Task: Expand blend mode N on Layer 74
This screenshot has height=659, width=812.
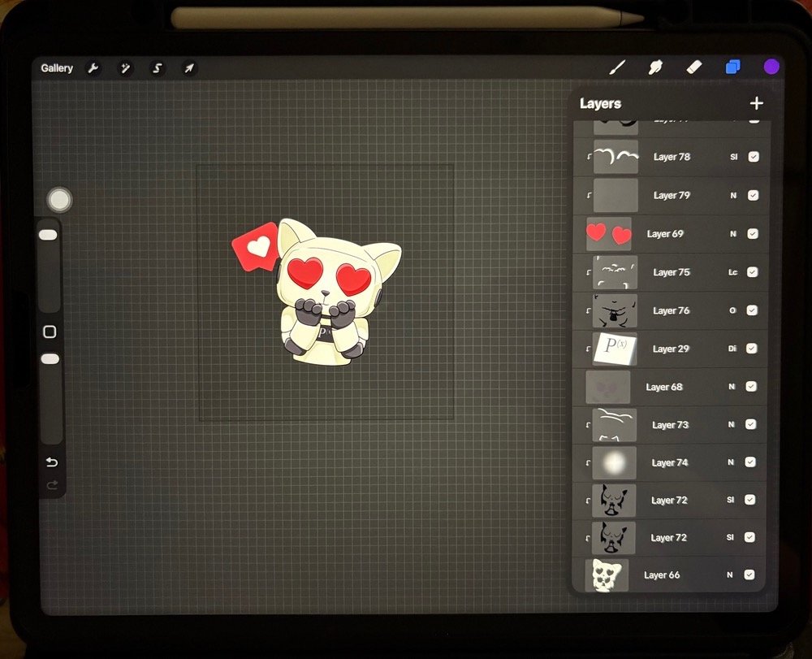Action: 731,462
